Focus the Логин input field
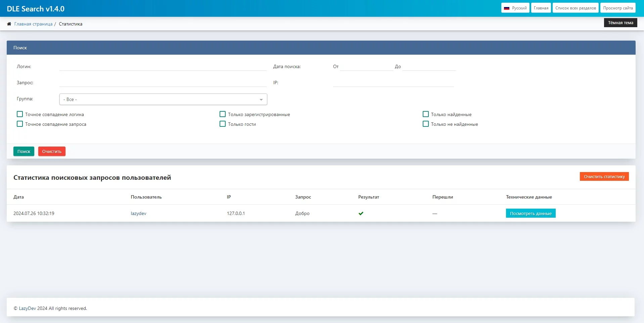644x323 pixels. [x=163, y=66]
